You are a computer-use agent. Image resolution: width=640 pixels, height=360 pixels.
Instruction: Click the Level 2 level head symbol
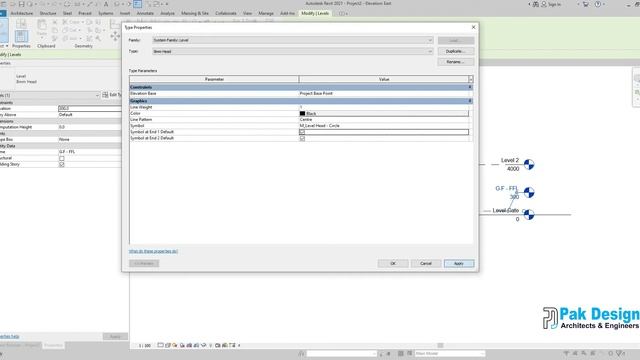(529, 164)
